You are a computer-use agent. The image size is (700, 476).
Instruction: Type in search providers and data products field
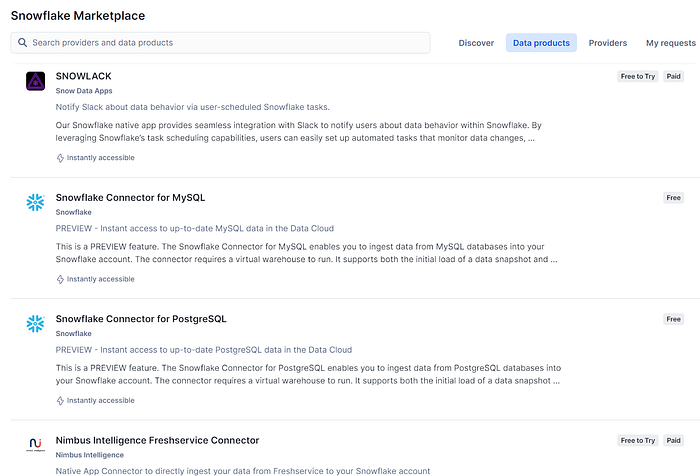click(x=225, y=43)
